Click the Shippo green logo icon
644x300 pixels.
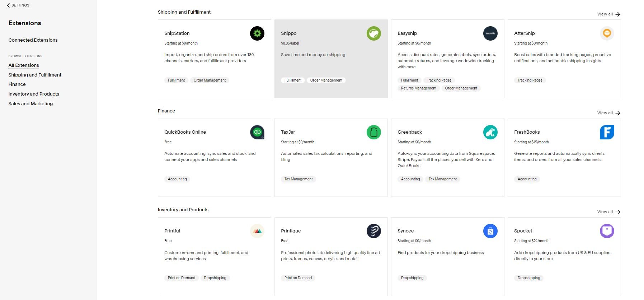pos(373,33)
